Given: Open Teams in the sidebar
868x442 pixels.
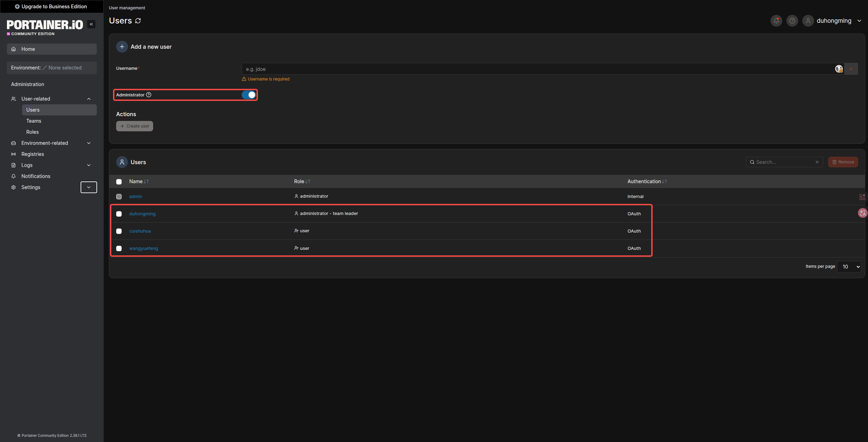Looking at the screenshot, I should click(x=34, y=121).
